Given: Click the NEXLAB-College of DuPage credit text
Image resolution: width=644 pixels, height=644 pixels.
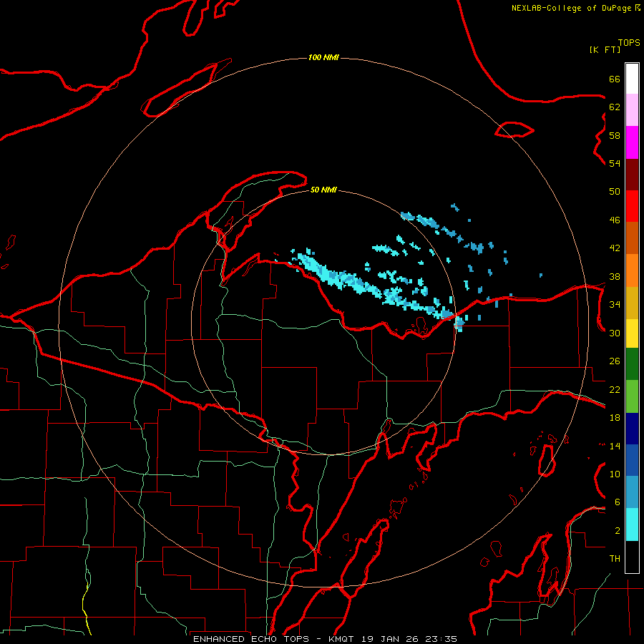Looking at the screenshot, I should (x=571, y=8).
